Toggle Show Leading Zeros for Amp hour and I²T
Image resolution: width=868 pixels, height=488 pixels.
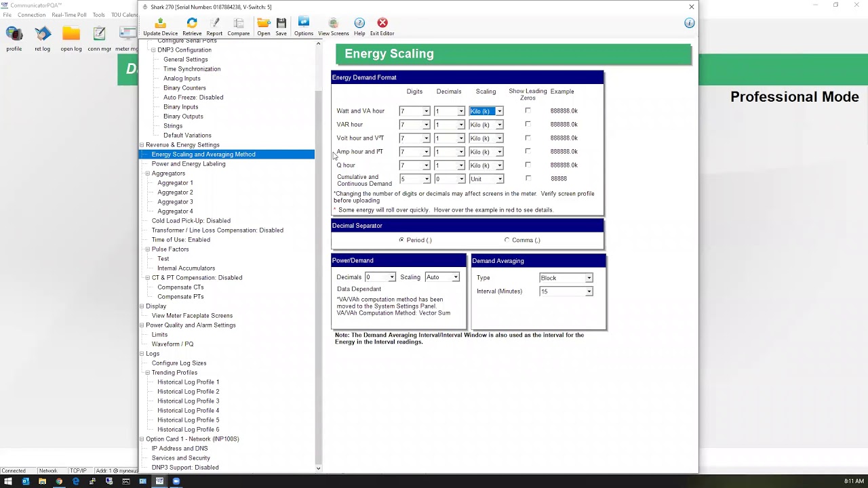[528, 151]
